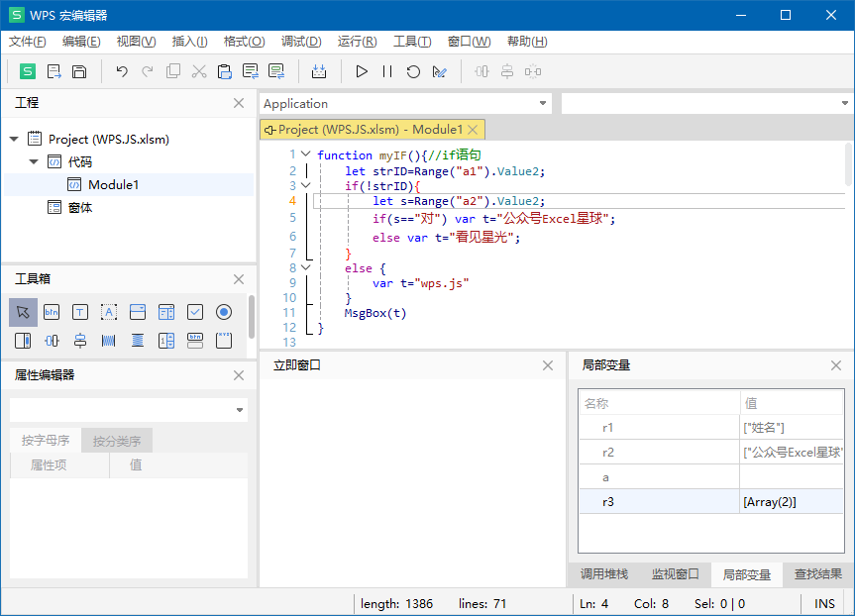Viewport: 855px width, 616px height.
Task: Switch to the 监视窗口 tab
Action: (675, 574)
